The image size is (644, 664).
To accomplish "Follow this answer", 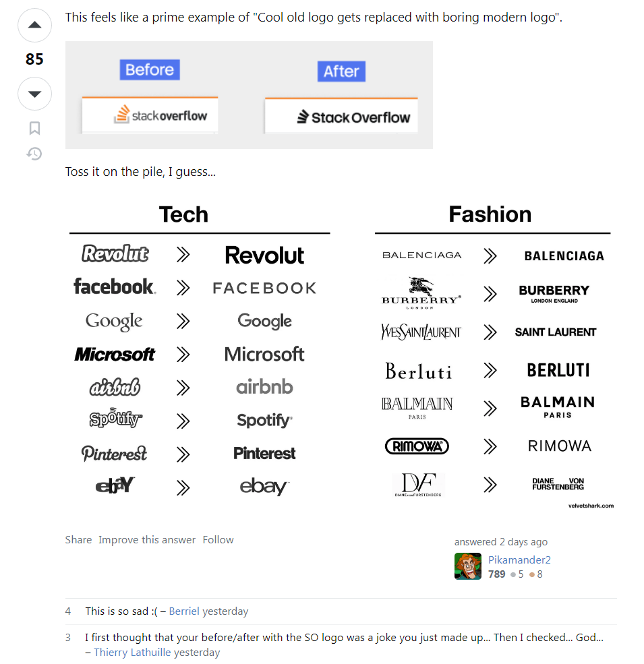I will [x=218, y=540].
